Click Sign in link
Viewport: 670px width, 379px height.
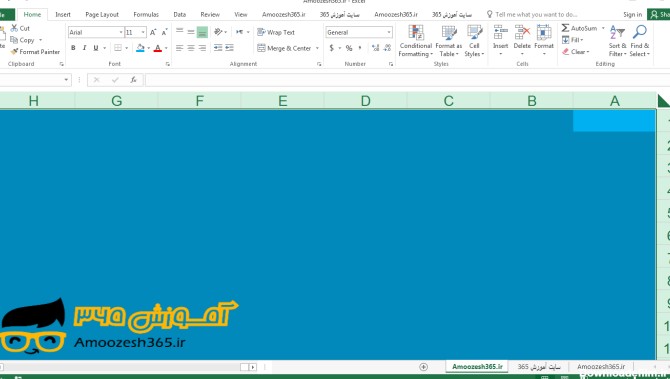[x=632, y=15]
